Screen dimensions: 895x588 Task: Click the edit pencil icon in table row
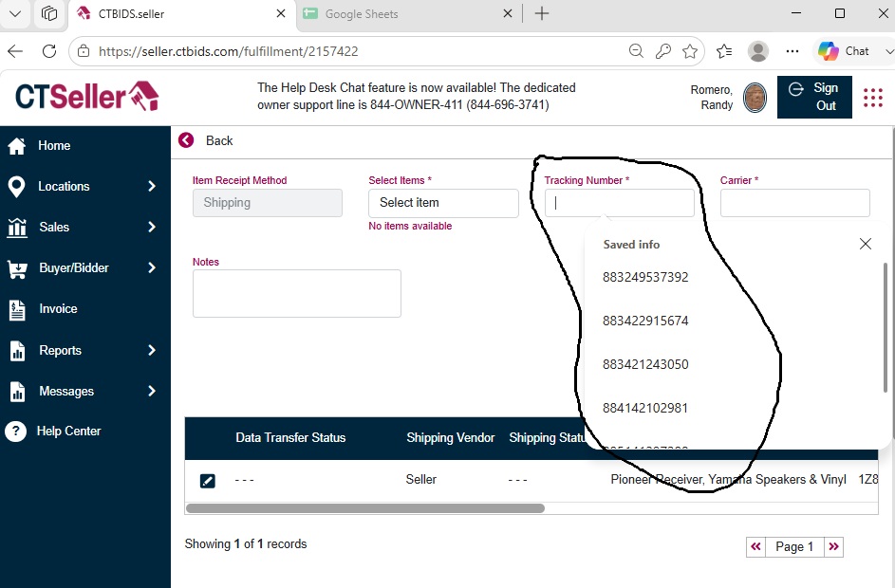207,481
